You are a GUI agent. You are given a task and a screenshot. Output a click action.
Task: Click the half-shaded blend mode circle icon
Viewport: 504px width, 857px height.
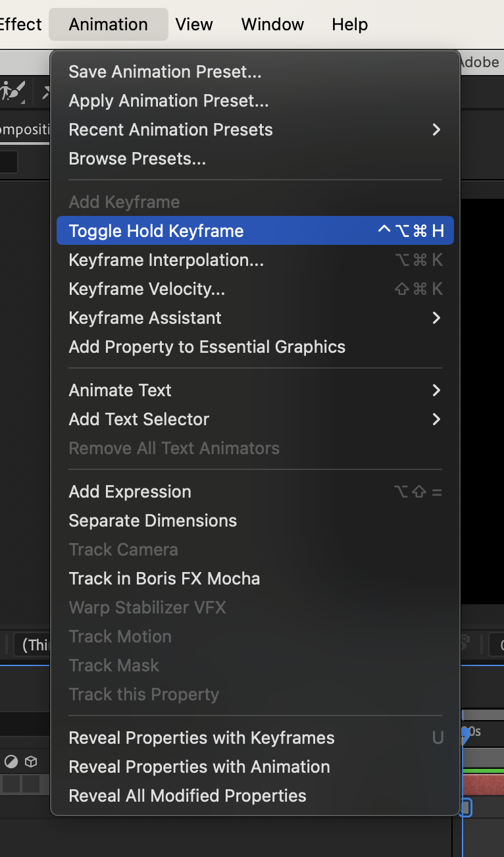pos(11,762)
